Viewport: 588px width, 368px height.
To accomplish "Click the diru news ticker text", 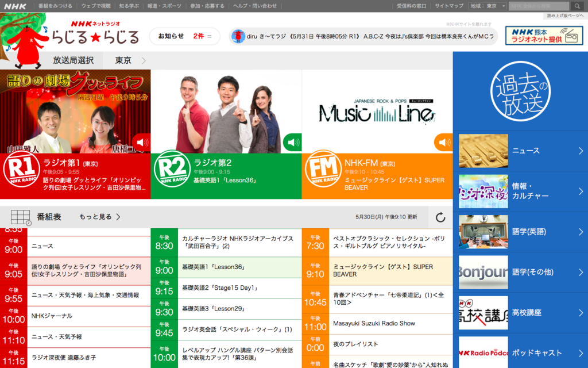I will [370, 36].
